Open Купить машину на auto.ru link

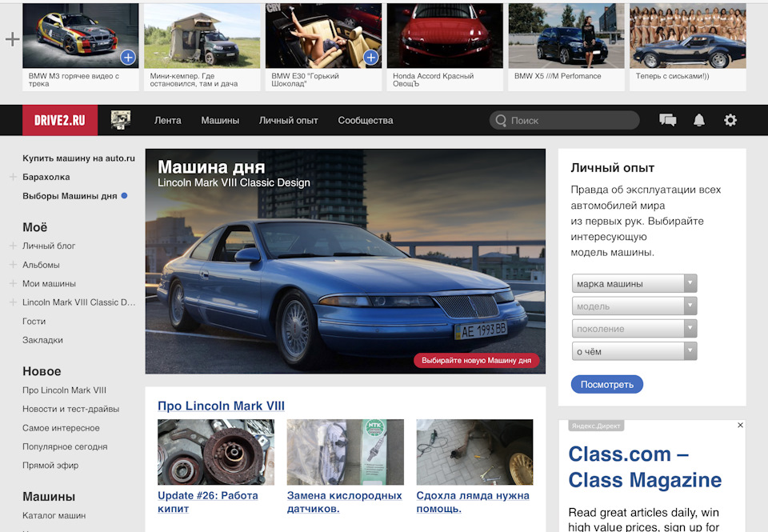78,158
